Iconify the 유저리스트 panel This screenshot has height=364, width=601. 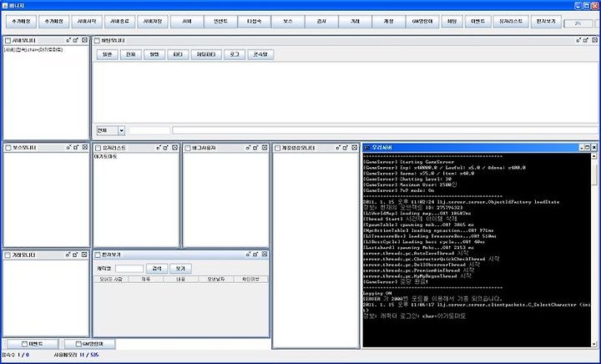point(159,148)
